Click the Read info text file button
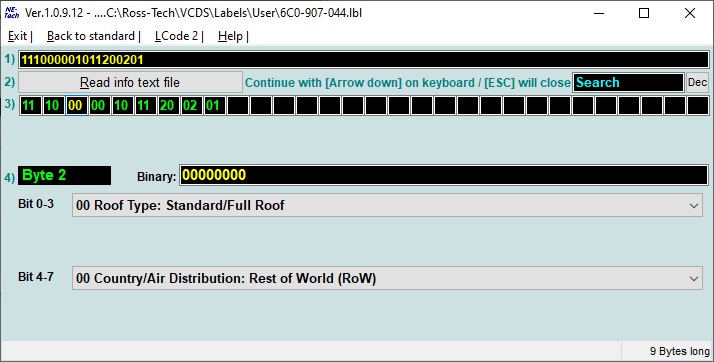Viewport: 714px width, 362px height. pos(130,82)
